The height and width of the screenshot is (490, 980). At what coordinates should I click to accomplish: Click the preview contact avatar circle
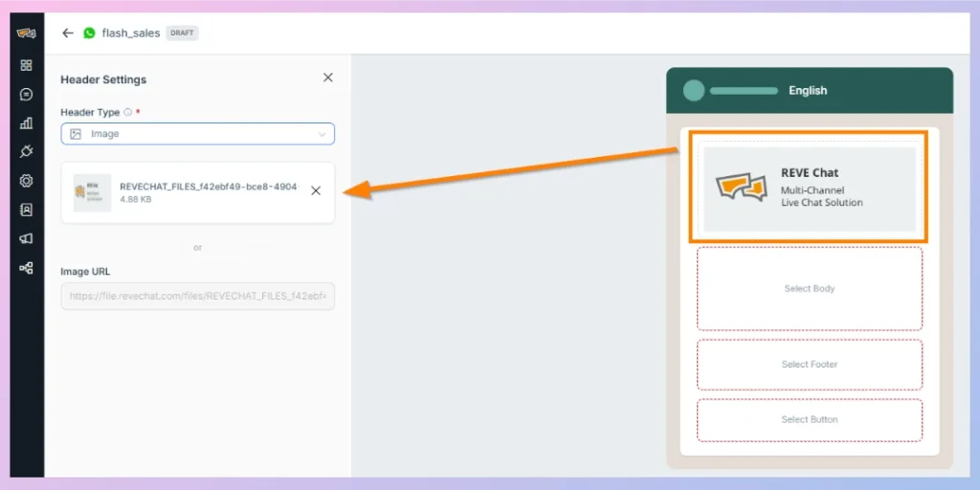(x=694, y=91)
